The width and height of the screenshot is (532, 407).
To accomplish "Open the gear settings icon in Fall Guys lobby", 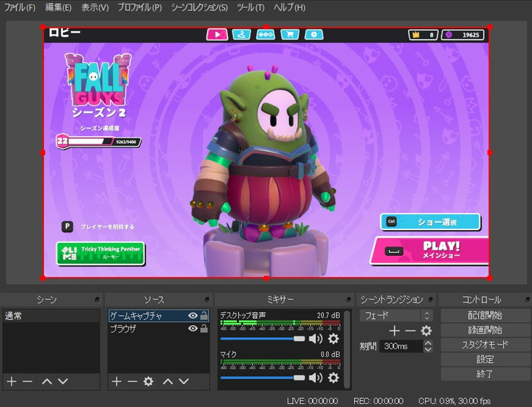I will tap(314, 35).
